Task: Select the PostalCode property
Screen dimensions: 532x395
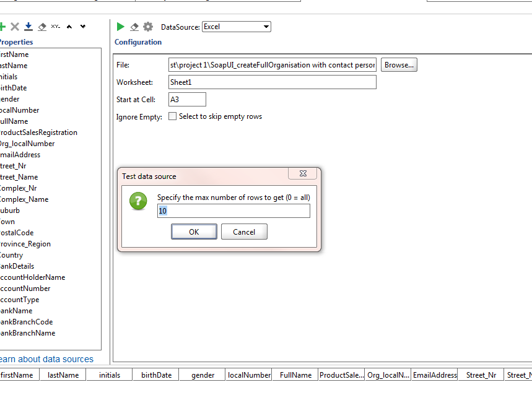Action: (50, 233)
